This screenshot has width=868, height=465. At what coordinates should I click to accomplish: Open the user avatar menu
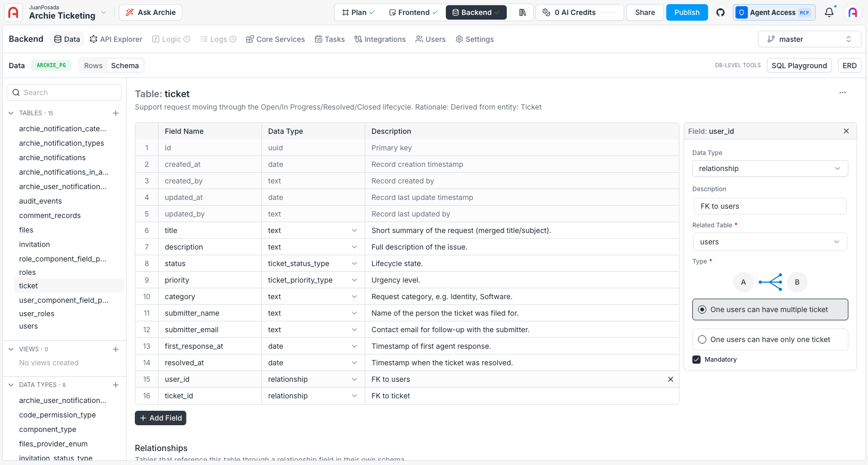tap(853, 12)
